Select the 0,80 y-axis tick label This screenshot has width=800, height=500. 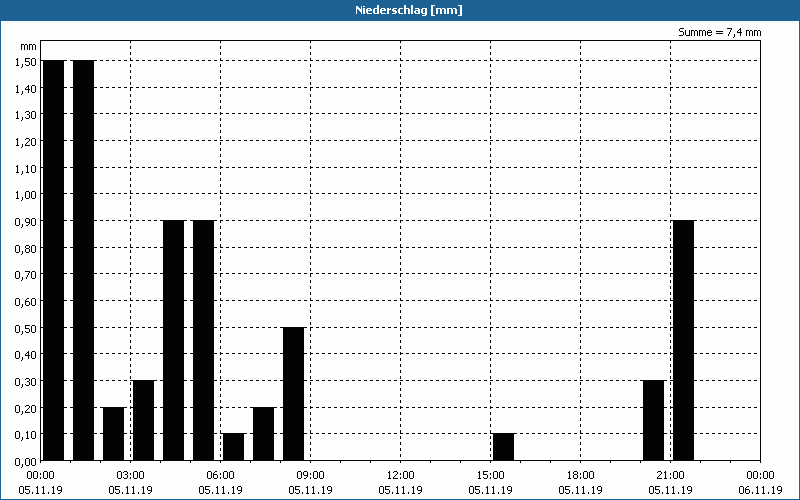point(26,248)
